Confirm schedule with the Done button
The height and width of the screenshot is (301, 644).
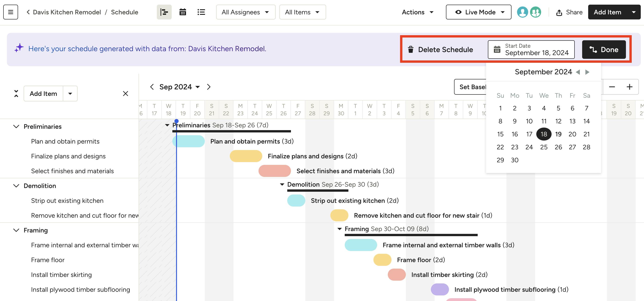click(x=604, y=49)
